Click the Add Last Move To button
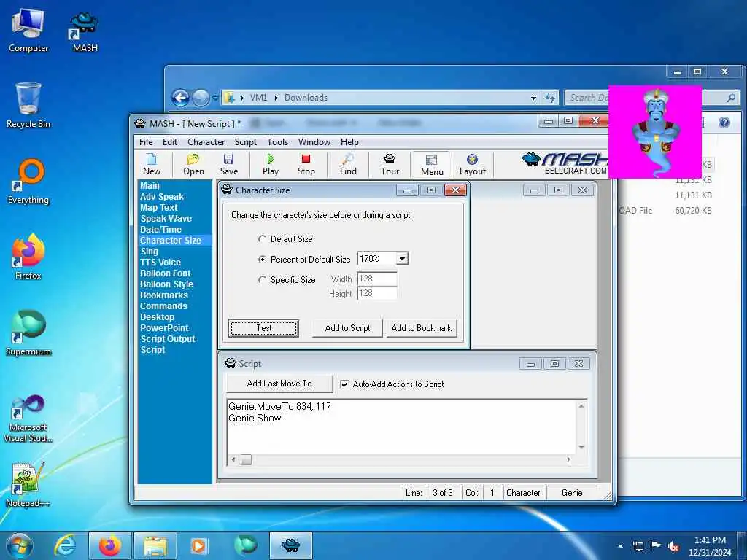Viewport: 747px width, 560px height. [x=279, y=384]
